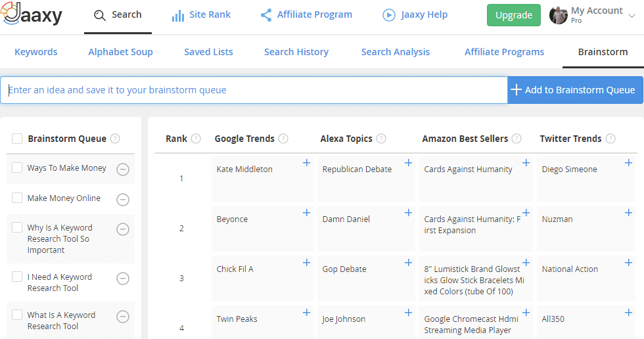Toggle the Brainstorm Queue select-all checkbox
The height and width of the screenshot is (339, 644).
pos(17,139)
